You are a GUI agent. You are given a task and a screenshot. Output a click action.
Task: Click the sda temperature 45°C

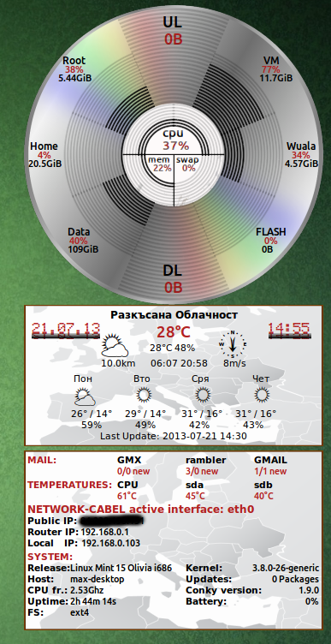pos(195,496)
